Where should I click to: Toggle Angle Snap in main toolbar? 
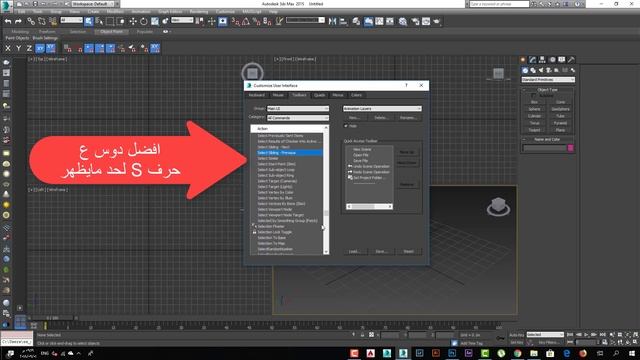point(246,21)
